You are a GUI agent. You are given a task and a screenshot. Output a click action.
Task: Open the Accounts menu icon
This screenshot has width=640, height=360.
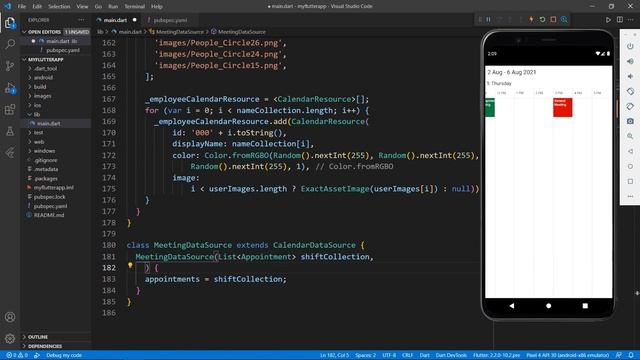(10, 317)
